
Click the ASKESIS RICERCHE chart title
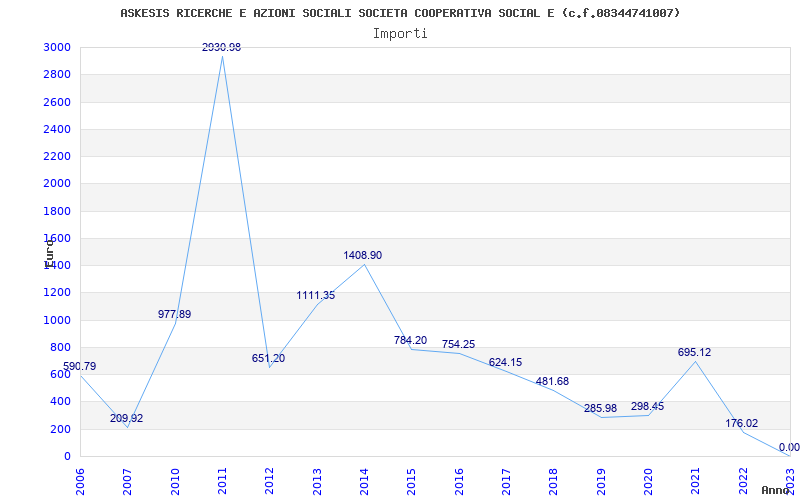[400, 13]
